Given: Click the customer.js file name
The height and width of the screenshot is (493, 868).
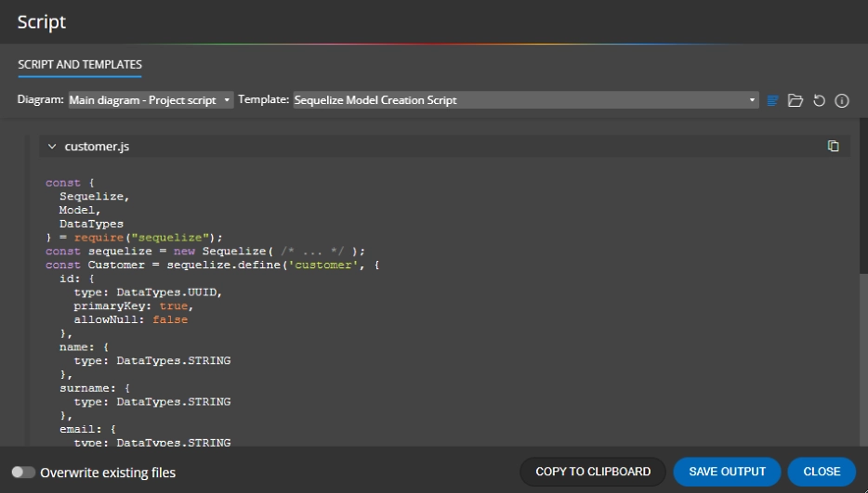Looking at the screenshot, I should click(97, 147).
